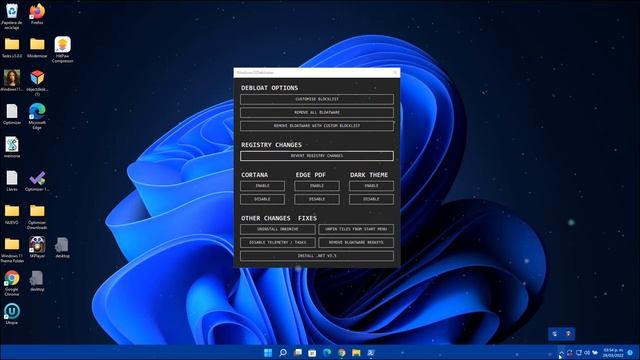Enable Edge PDF
Viewport: 640px width, 360px height.
(x=317, y=186)
